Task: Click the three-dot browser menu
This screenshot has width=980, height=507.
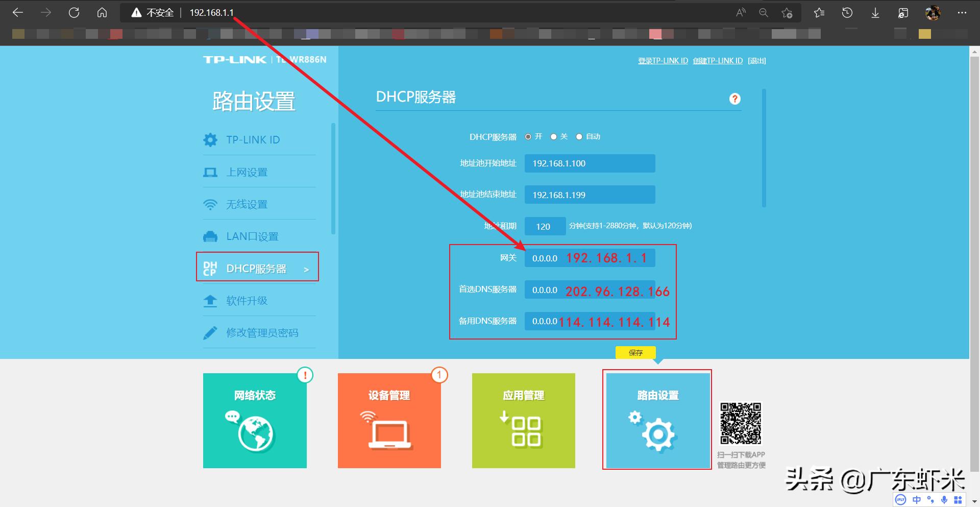Action: tap(963, 13)
